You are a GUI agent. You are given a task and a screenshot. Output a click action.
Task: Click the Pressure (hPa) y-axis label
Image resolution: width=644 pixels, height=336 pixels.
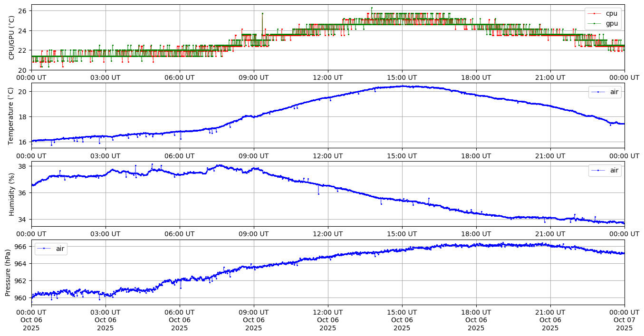pyautogui.click(x=8, y=272)
